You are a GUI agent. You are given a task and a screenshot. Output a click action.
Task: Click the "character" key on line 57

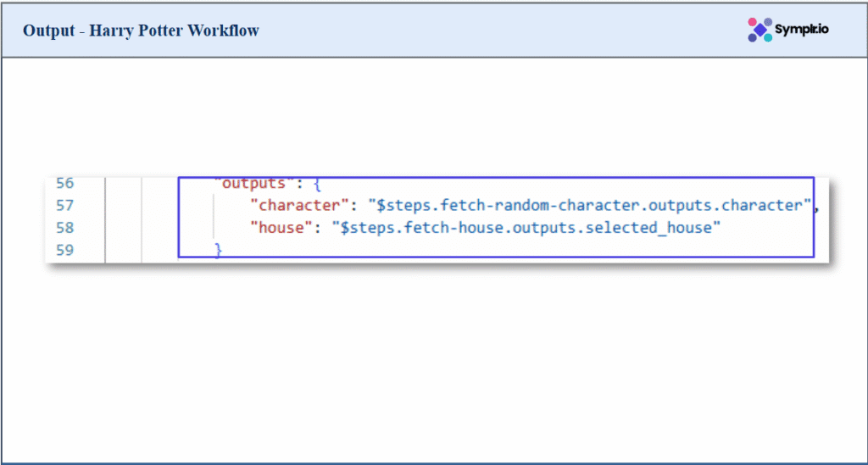coord(297,206)
